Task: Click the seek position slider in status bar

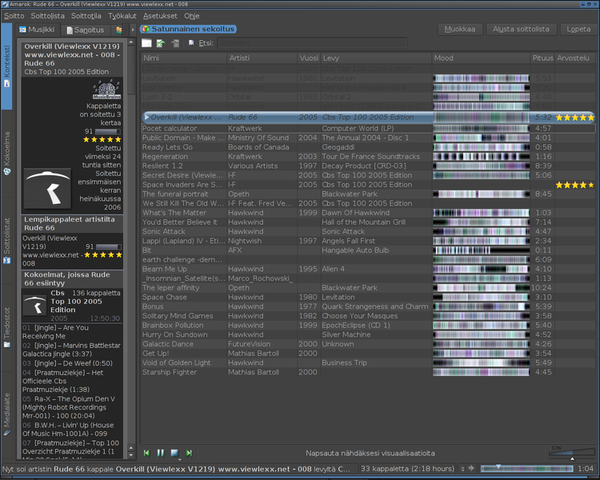Action: click(x=527, y=468)
